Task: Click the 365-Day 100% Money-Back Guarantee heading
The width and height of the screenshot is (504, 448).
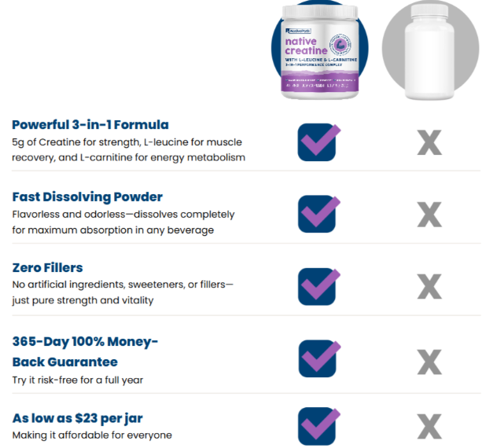Action: click(x=85, y=351)
